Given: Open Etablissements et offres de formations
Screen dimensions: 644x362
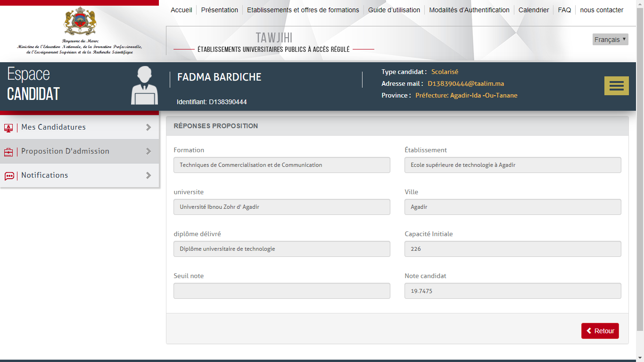Looking at the screenshot, I should pyautogui.click(x=303, y=10).
